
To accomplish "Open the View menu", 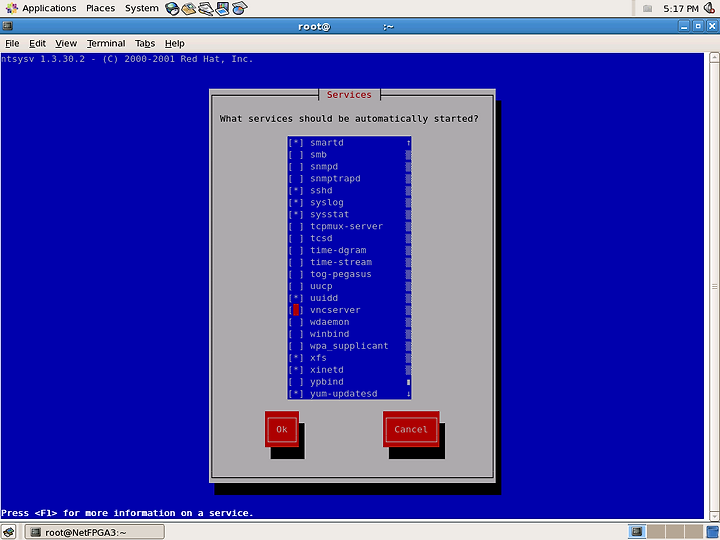I will tap(66, 43).
